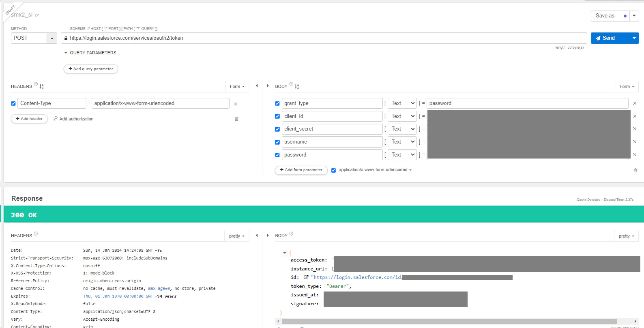Remove the Content-Type header row

235,104
